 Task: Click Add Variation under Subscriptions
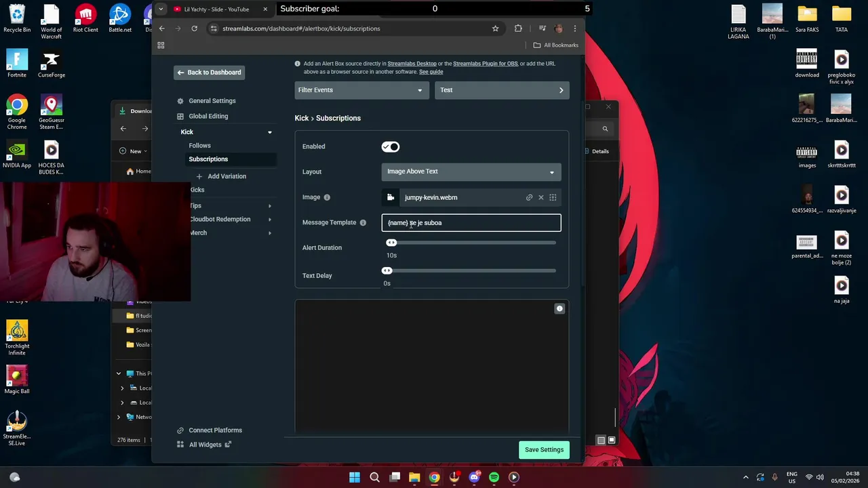click(x=221, y=176)
